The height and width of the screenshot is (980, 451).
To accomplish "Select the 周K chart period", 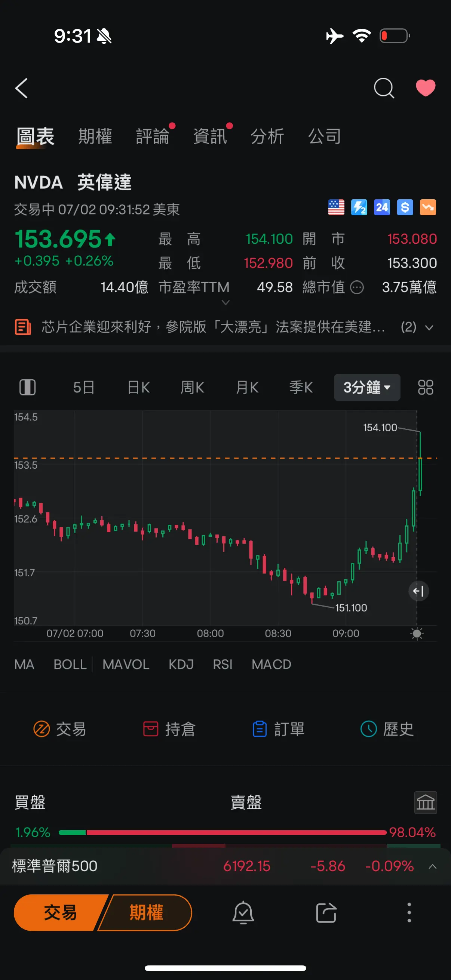I will 193,387.
